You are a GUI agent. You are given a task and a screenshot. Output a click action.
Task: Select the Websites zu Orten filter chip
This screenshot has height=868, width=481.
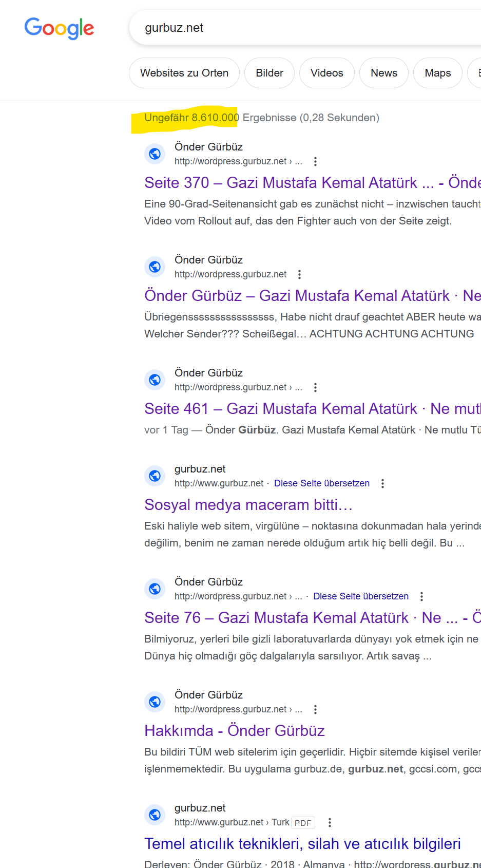pos(184,73)
